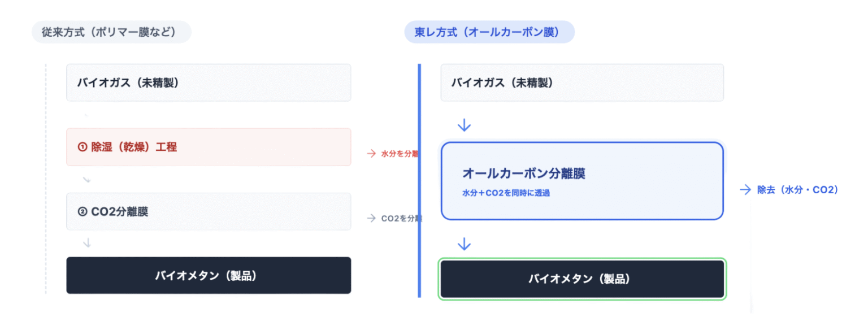
Task: Click the gray arrow beside CO2を分離
Action: coord(371,218)
